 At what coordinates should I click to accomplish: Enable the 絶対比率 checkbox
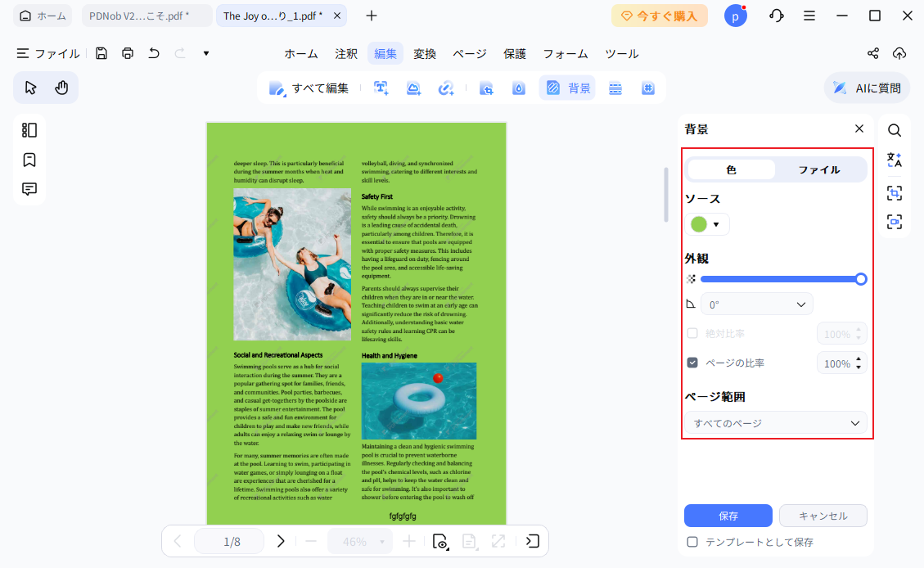click(x=692, y=334)
